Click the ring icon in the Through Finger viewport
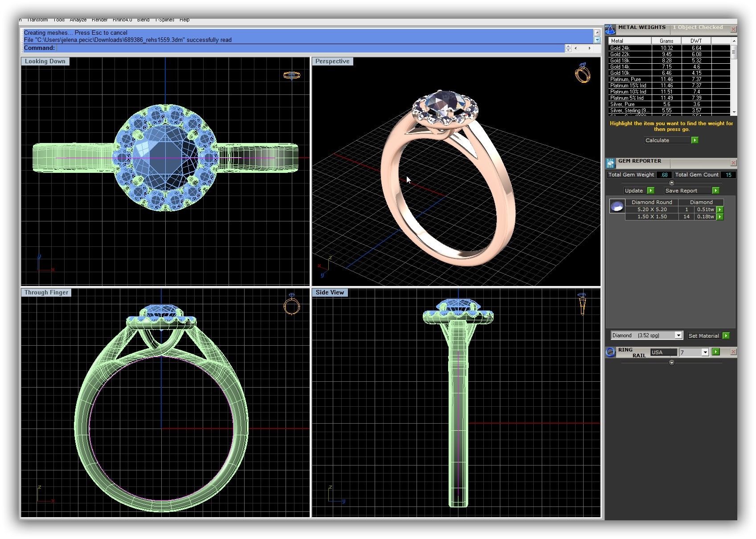Viewport: 756px width, 539px height. coord(292,305)
